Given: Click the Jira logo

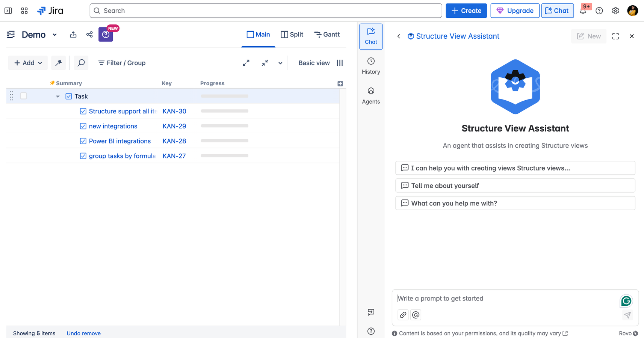Looking at the screenshot, I should [50, 11].
